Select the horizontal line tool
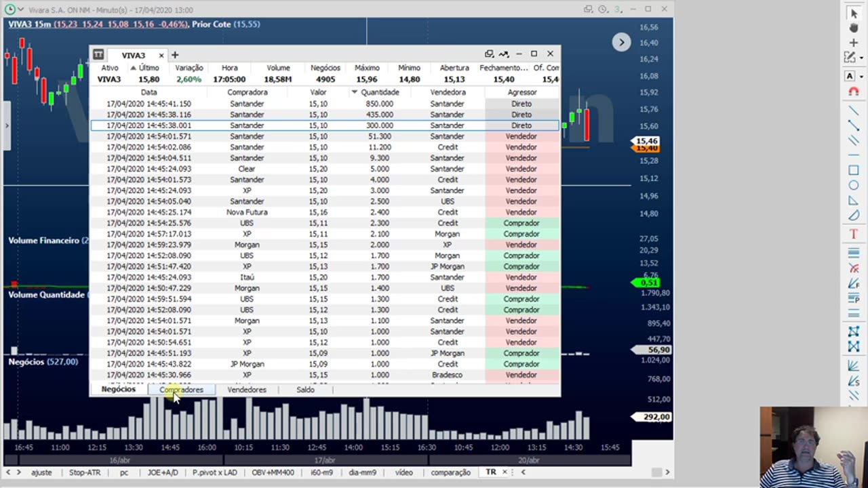This screenshot has height=488, width=868. (854, 155)
